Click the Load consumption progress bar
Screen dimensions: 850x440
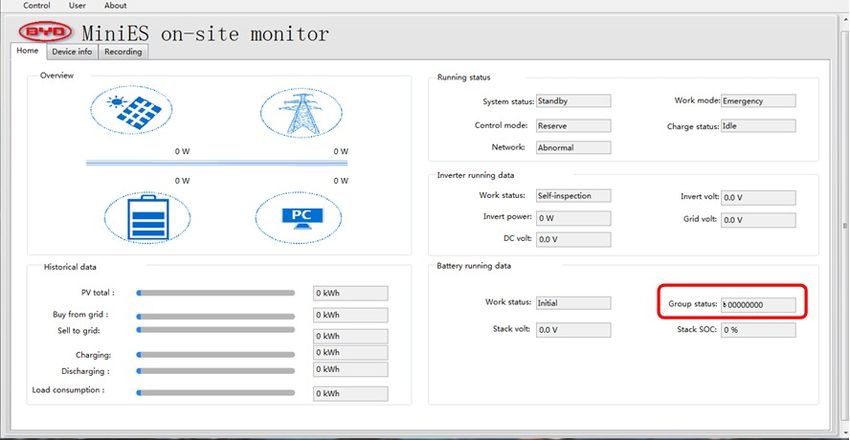pyautogui.click(x=216, y=392)
